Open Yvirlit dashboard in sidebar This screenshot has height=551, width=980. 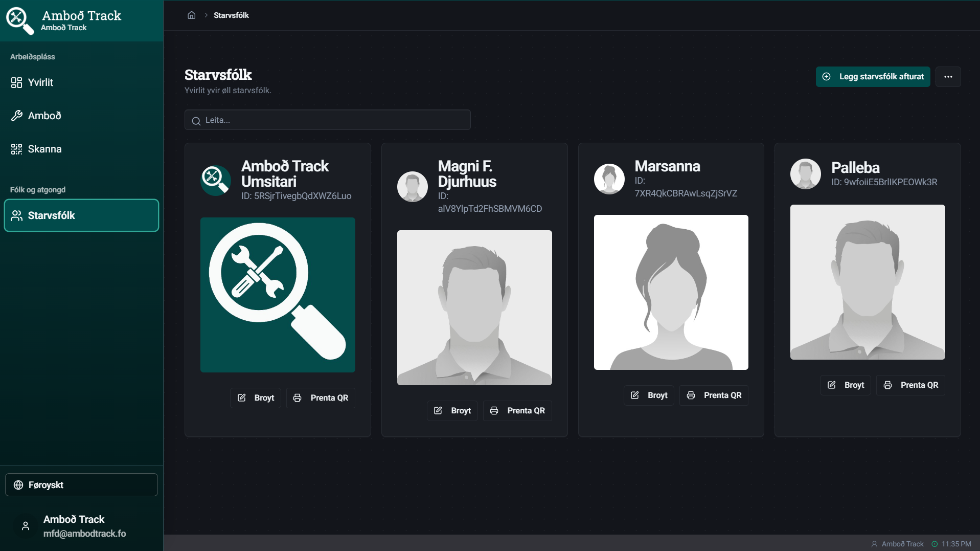tap(81, 82)
